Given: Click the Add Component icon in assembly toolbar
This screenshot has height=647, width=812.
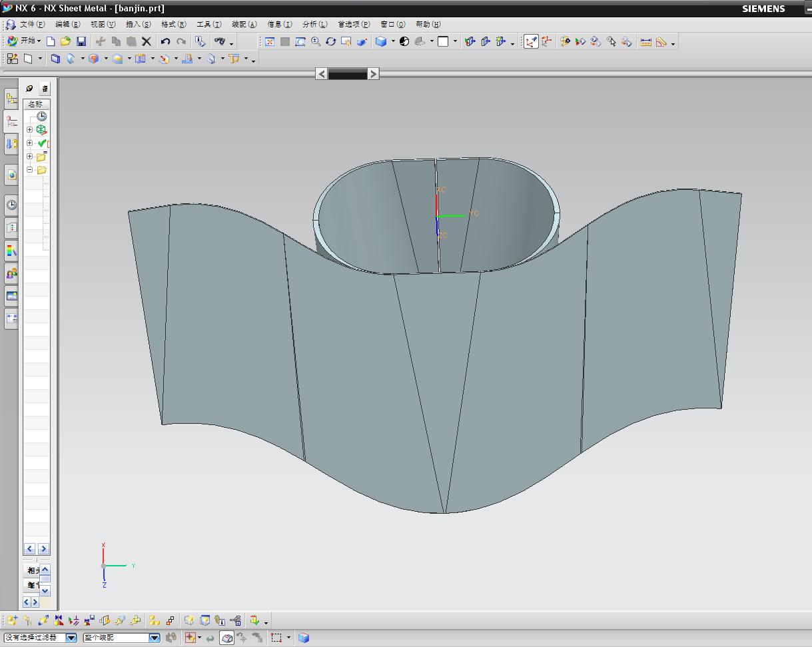Looking at the screenshot, I should click(x=13, y=620).
